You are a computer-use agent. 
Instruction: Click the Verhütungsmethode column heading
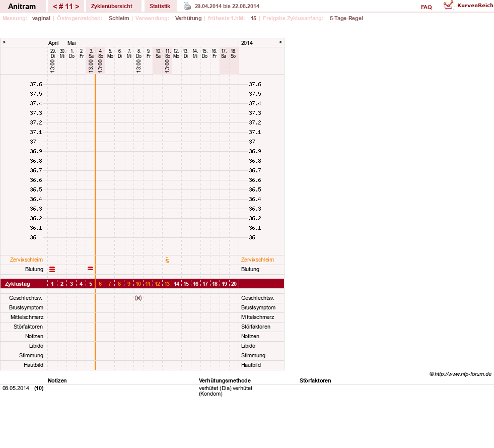pos(225,380)
